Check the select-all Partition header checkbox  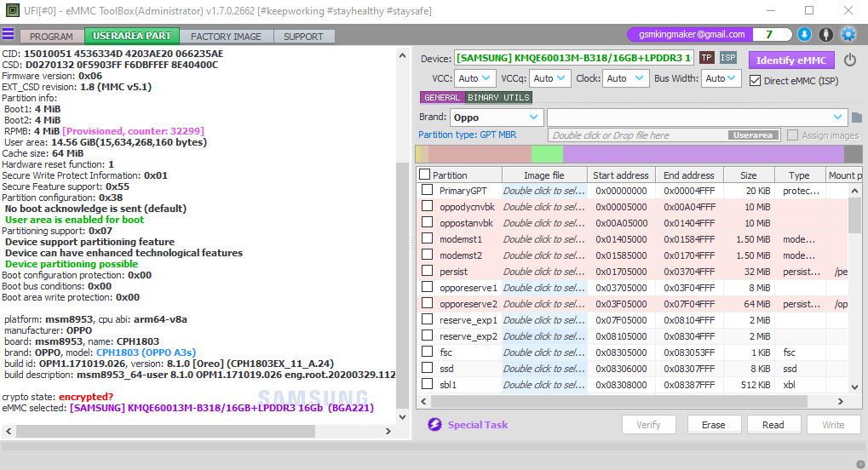424,175
